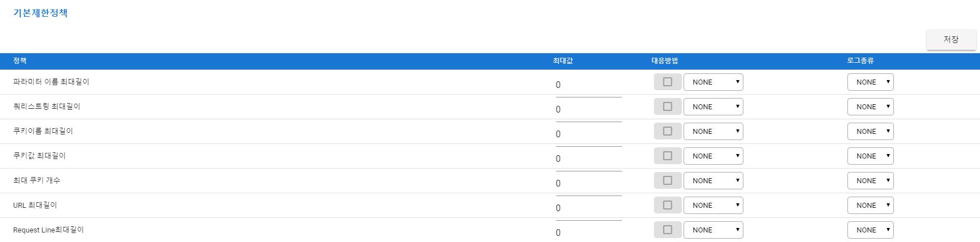Tick the 쿠키값 최대길이 checkbox
The height and width of the screenshot is (242, 980).
pyautogui.click(x=667, y=156)
